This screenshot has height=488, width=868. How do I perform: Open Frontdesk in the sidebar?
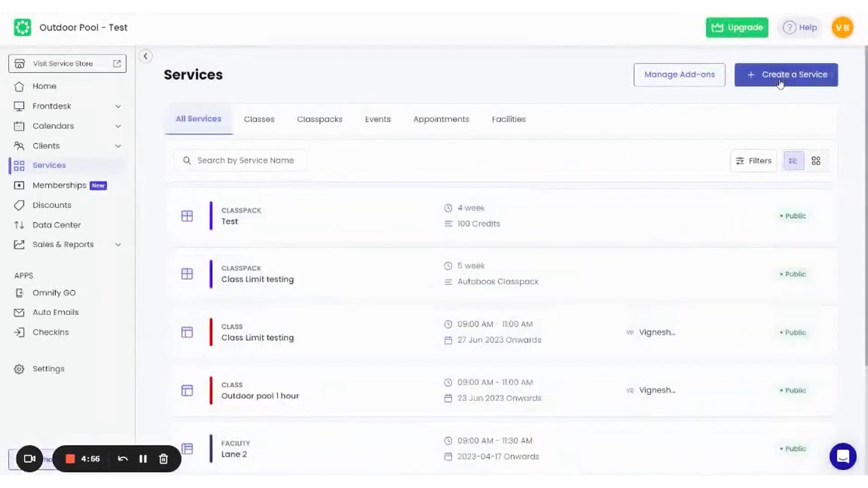[52, 106]
